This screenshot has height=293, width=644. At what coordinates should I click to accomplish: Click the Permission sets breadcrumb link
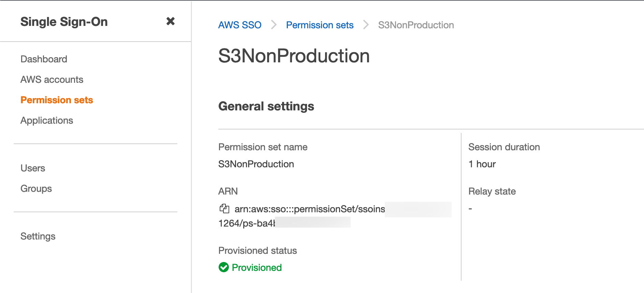[320, 25]
